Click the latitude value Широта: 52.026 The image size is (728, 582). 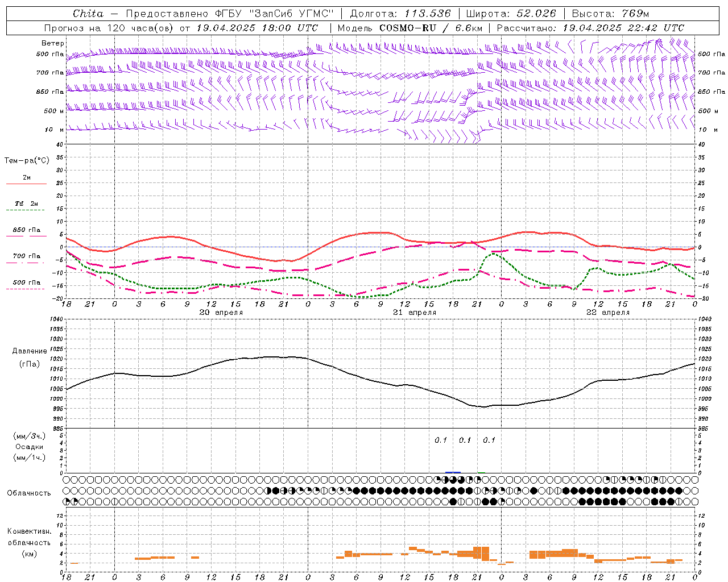click(511, 14)
